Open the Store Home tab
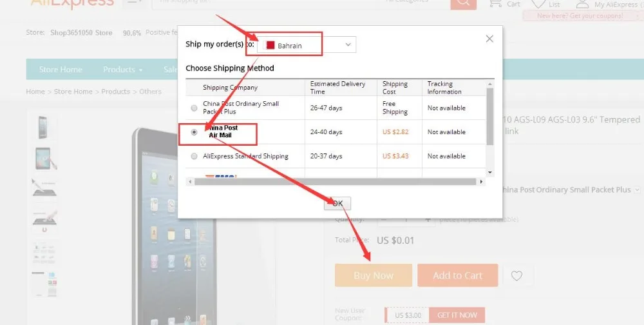Image resolution: width=644 pixels, height=325 pixels. pyautogui.click(x=61, y=69)
